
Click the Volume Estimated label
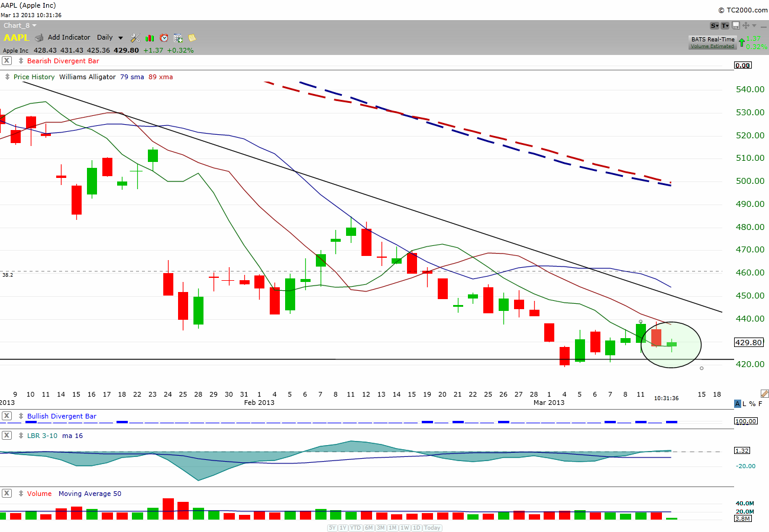(x=713, y=46)
